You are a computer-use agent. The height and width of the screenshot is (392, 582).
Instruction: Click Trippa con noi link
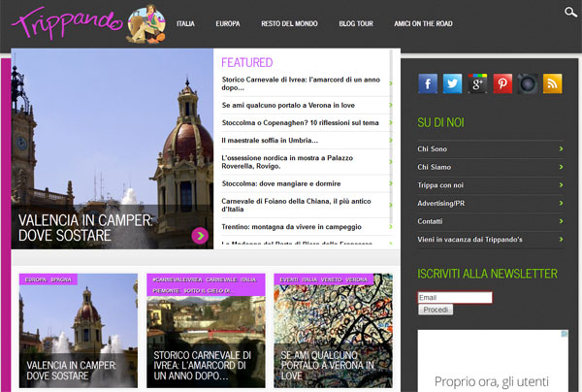coord(440,185)
